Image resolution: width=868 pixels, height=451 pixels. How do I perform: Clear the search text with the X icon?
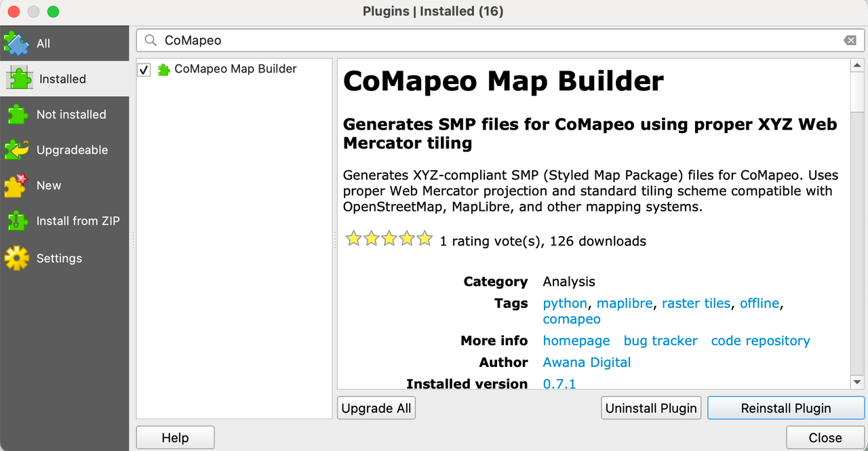click(x=850, y=41)
